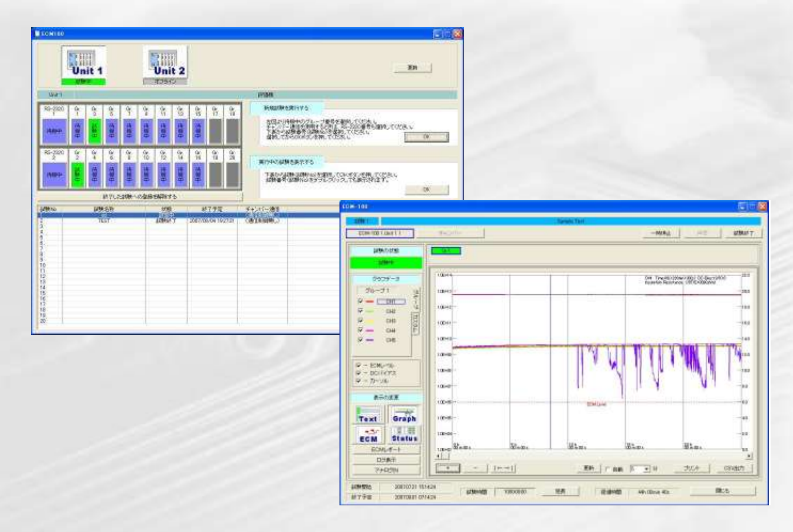
Task: Open the ECM report button
Action: (386, 449)
